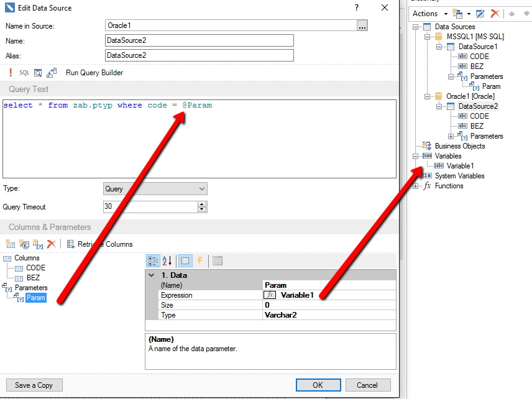Click the Delete icon in Dictionary toolbar
The width and height of the screenshot is (532, 399).
click(495, 14)
